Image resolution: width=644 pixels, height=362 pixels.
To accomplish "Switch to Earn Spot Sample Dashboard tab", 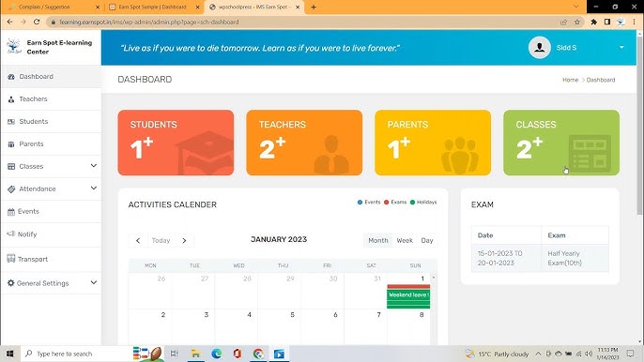I will [153, 7].
